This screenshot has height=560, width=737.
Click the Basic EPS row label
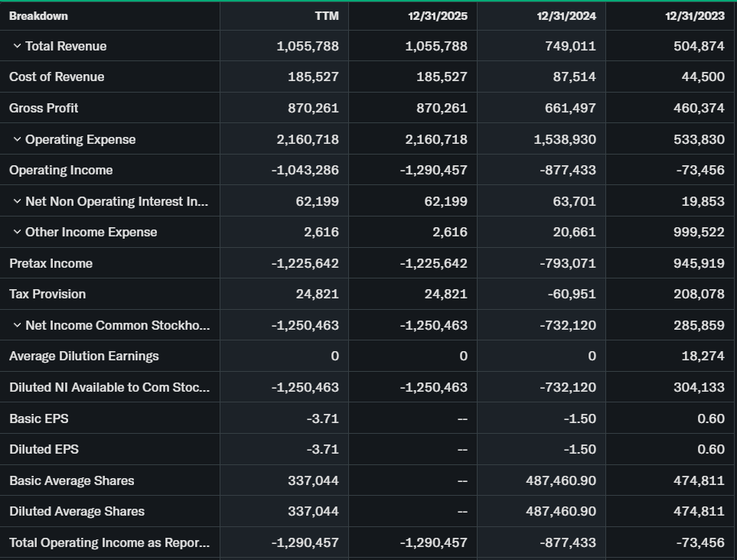[38, 419]
